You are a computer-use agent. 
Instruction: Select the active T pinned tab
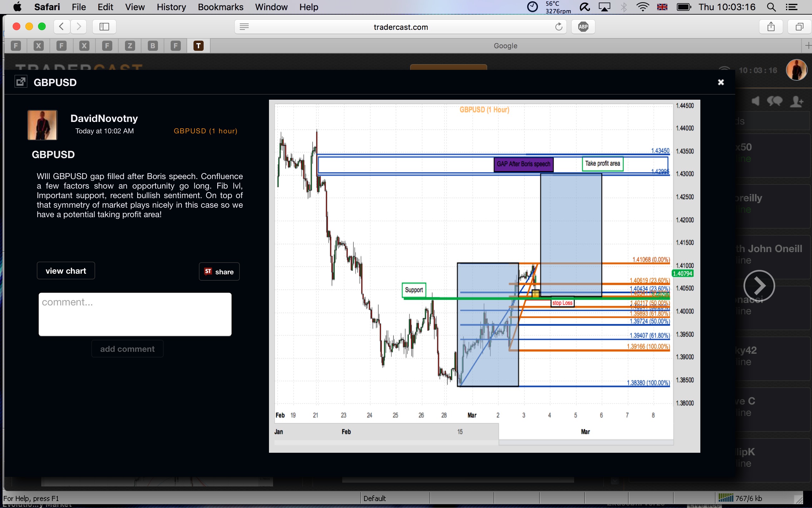coord(199,46)
